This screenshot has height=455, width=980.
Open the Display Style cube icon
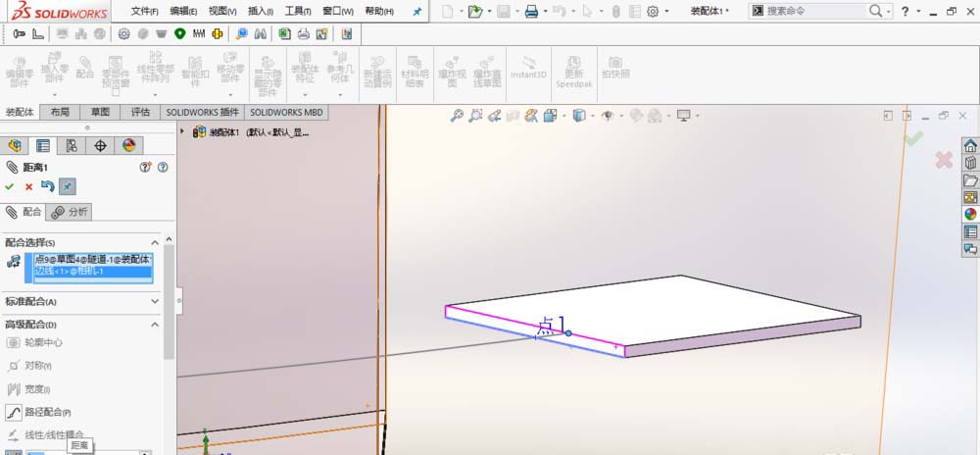point(579,116)
